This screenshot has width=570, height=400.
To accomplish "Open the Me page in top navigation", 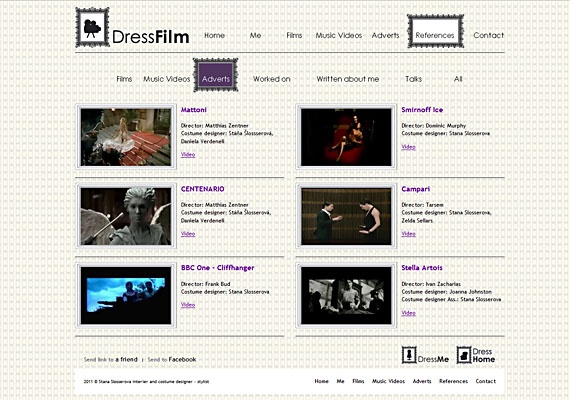I will point(255,35).
